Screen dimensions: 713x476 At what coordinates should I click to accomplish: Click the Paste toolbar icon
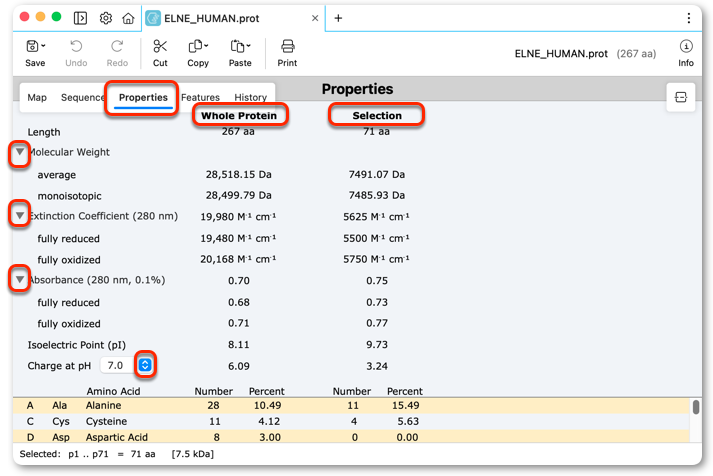point(237,46)
